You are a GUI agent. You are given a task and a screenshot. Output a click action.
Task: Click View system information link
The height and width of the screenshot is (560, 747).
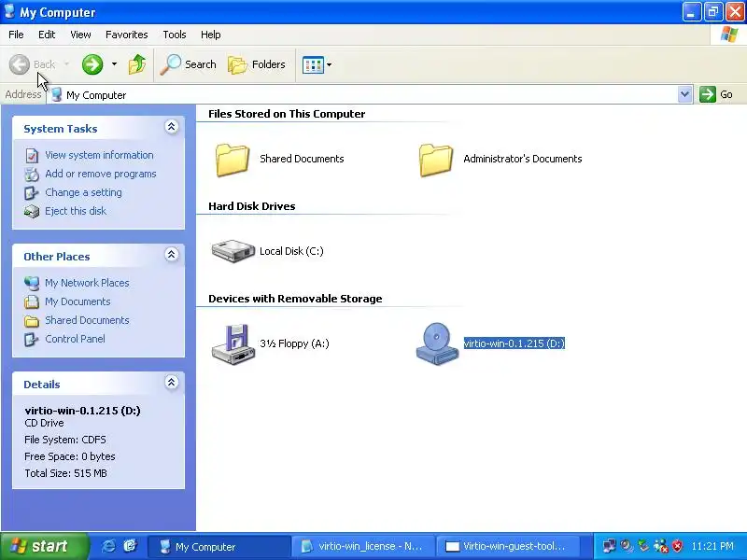point(99,155)
